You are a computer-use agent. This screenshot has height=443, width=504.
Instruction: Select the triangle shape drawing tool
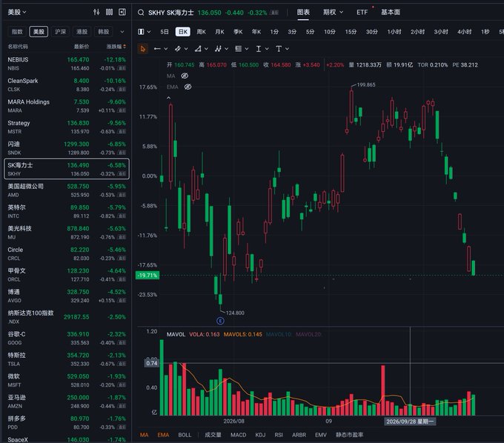[x=198, y=49]
